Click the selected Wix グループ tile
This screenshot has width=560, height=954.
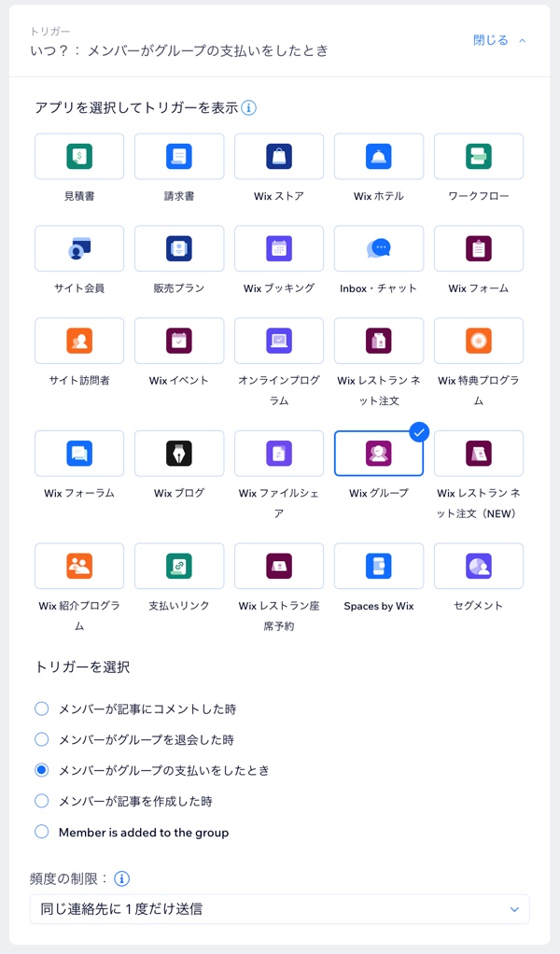coord(379,454)
